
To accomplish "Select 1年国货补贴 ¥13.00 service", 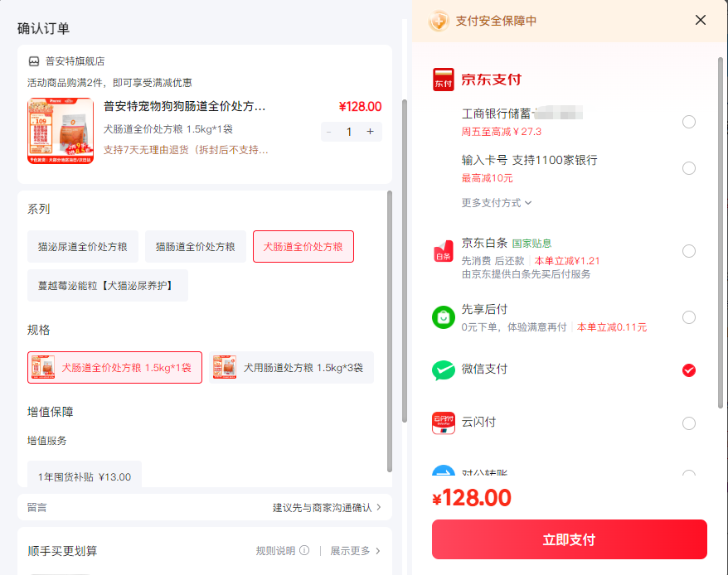I will pos(85,476).
